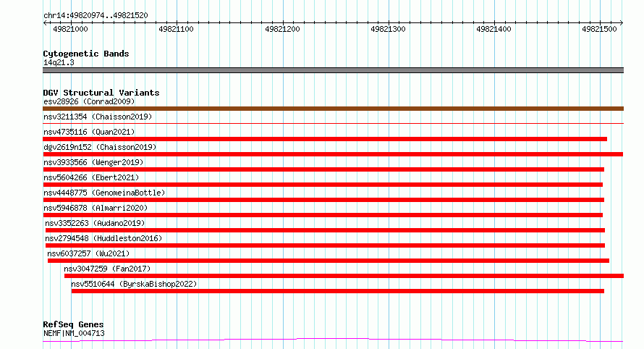Open the DGV Structural Variants track heading
This screenshot has height=349, width=644.
101,93
